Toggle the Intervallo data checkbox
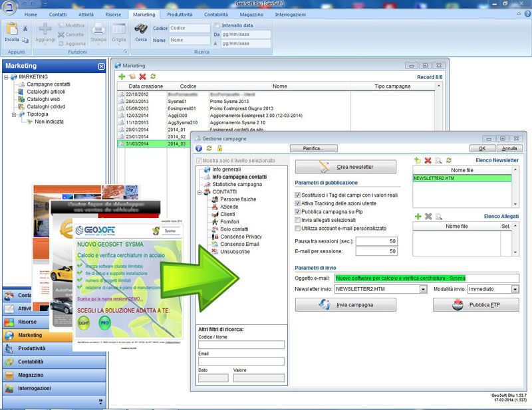Screen dimensions: 532x410 tap(217, 25)
